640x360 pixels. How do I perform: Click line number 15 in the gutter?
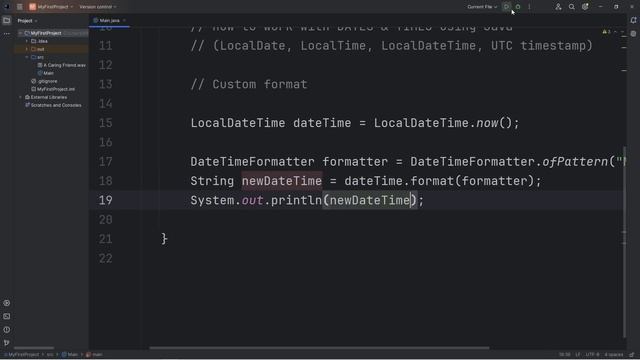(105, 123)
